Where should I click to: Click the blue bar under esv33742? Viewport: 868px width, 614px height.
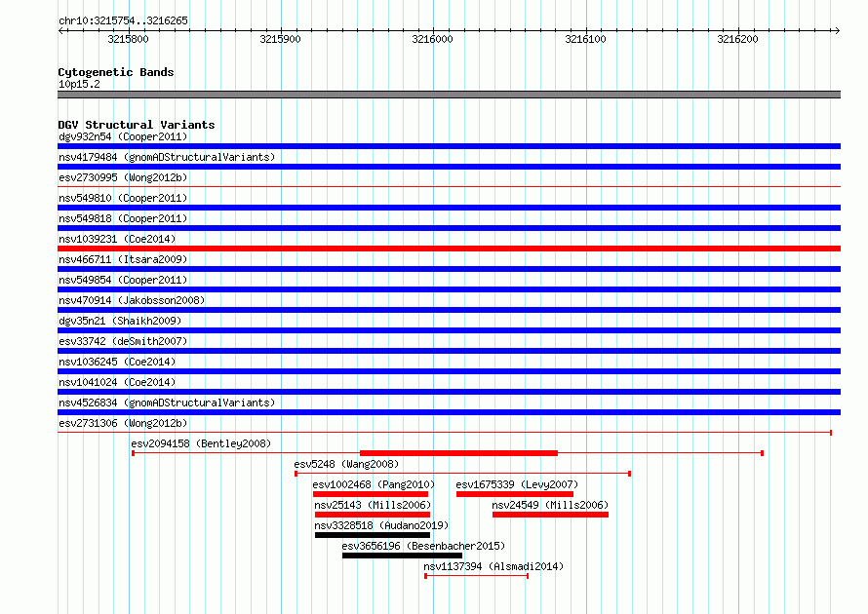[x=449, y=351]
